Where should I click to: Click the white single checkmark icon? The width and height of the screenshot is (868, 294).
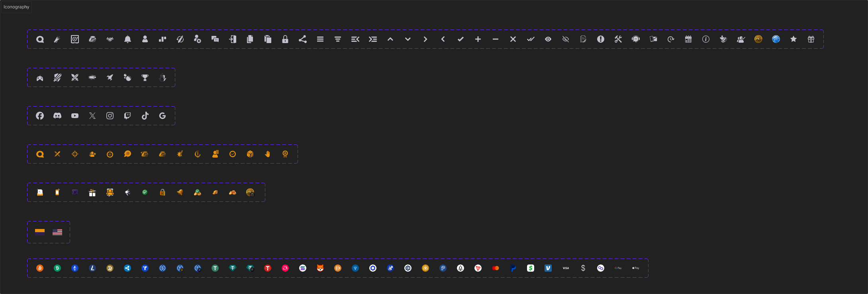[460, 39]
